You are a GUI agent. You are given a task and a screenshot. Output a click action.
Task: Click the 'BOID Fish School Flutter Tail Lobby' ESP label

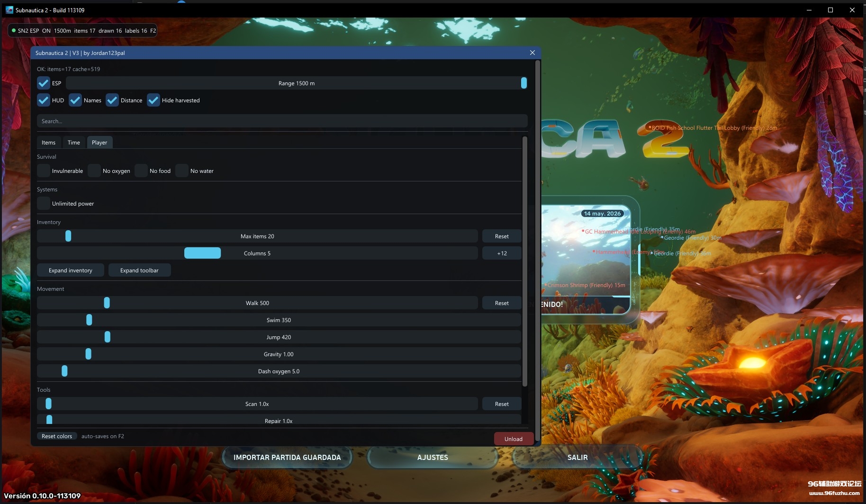(x=713, y=128)
